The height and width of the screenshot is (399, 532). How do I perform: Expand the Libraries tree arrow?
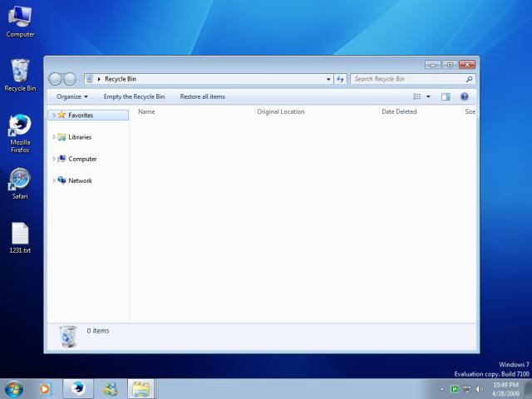tap(55, 137)
